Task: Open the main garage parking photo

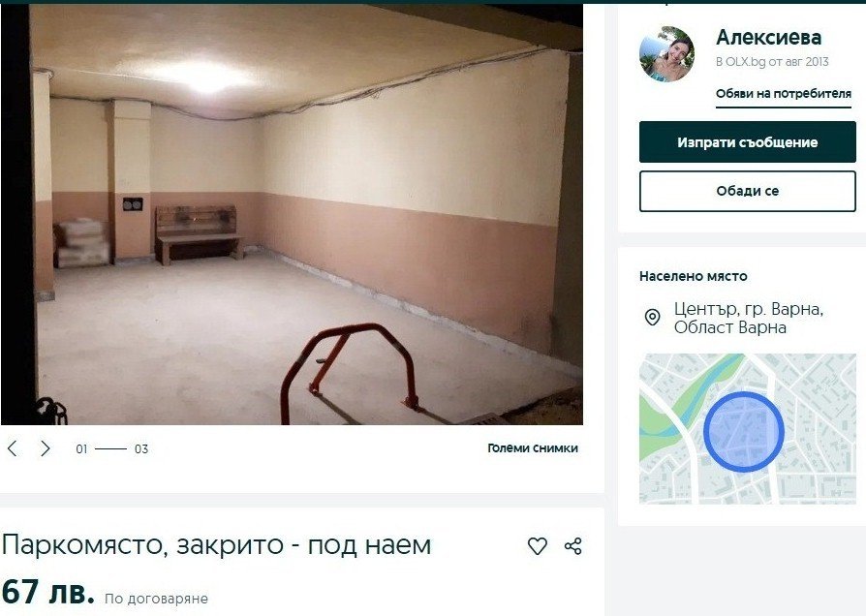Action: 292,215
